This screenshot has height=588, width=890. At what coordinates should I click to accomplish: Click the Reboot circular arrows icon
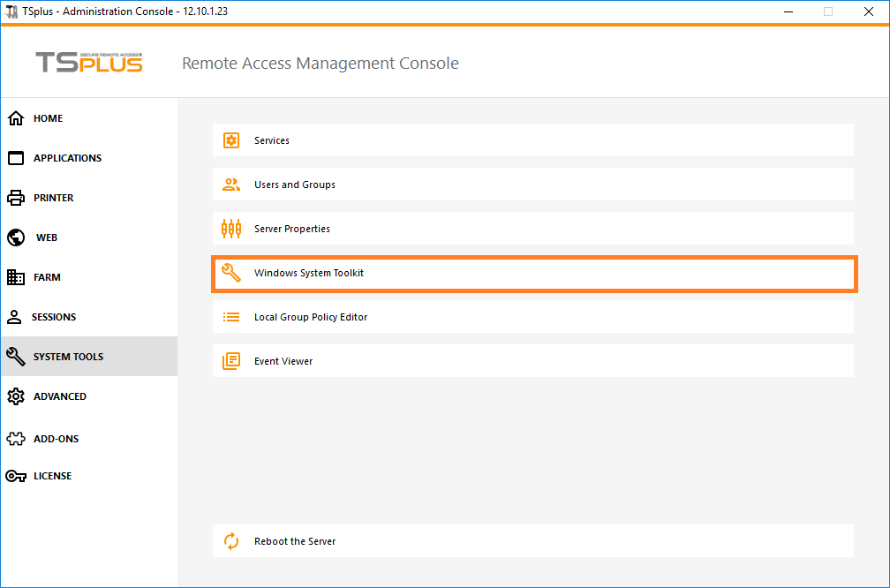tap(231, 541)
